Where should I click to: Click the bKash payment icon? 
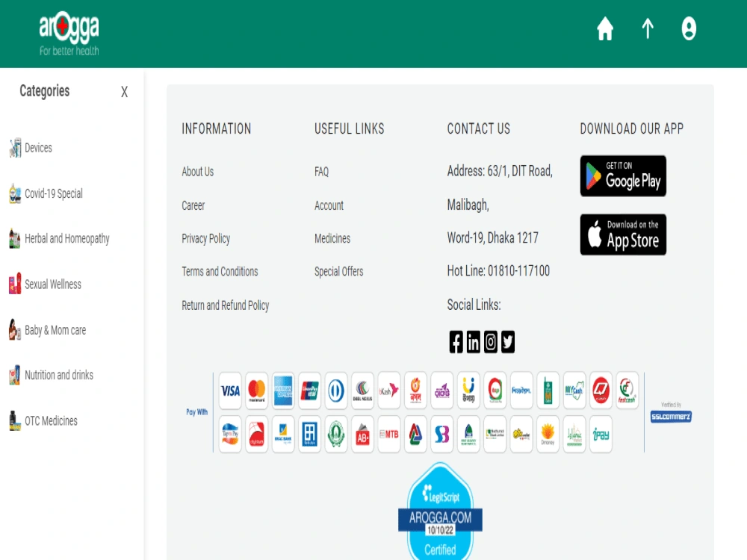point(388,391)
